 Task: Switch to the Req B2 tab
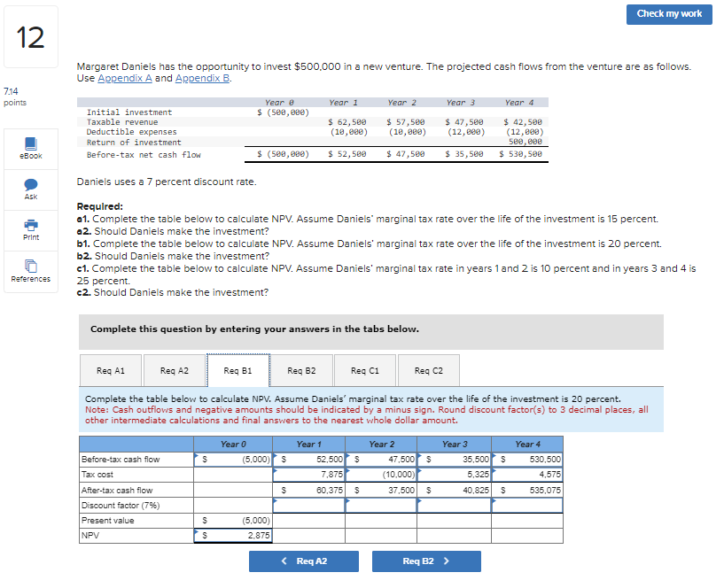[x=301, y=371]
